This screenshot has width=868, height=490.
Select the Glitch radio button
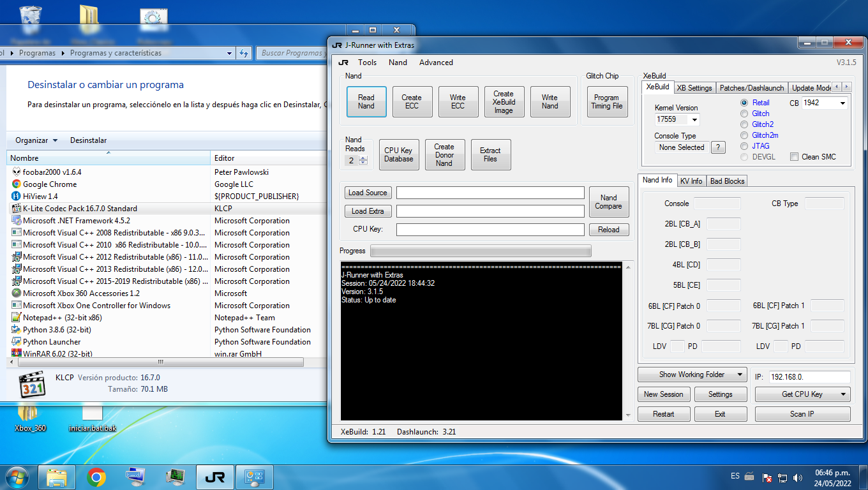744,114
